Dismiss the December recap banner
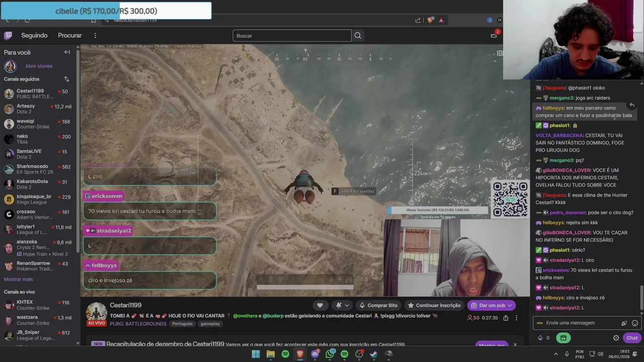Viewport: 644px width, 362px height. (515, 344)
